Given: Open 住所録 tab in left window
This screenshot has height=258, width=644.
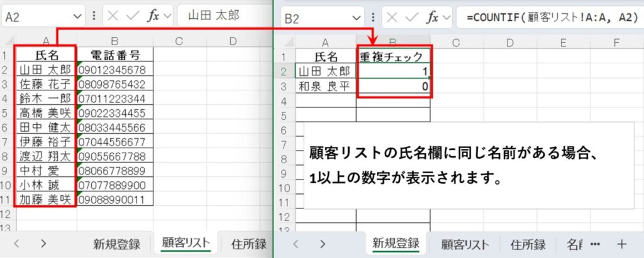Looking at the screenshot, I should (249, 244).
